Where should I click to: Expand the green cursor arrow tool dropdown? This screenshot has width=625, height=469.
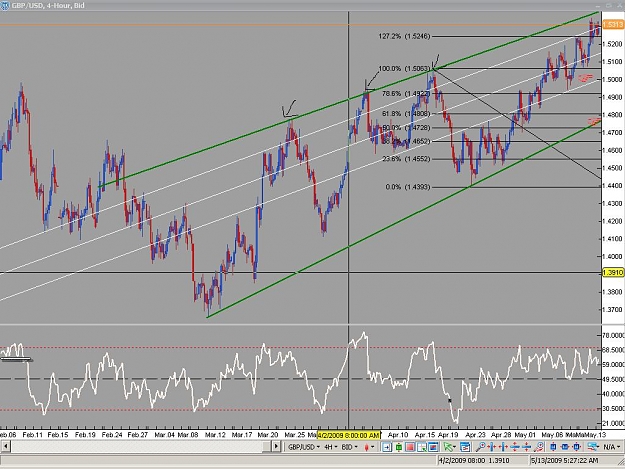(x=454, y=447)
